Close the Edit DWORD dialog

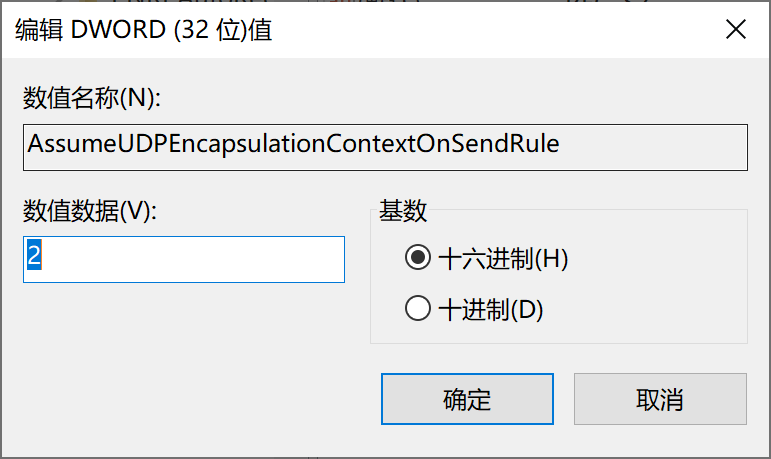(735, 30)
